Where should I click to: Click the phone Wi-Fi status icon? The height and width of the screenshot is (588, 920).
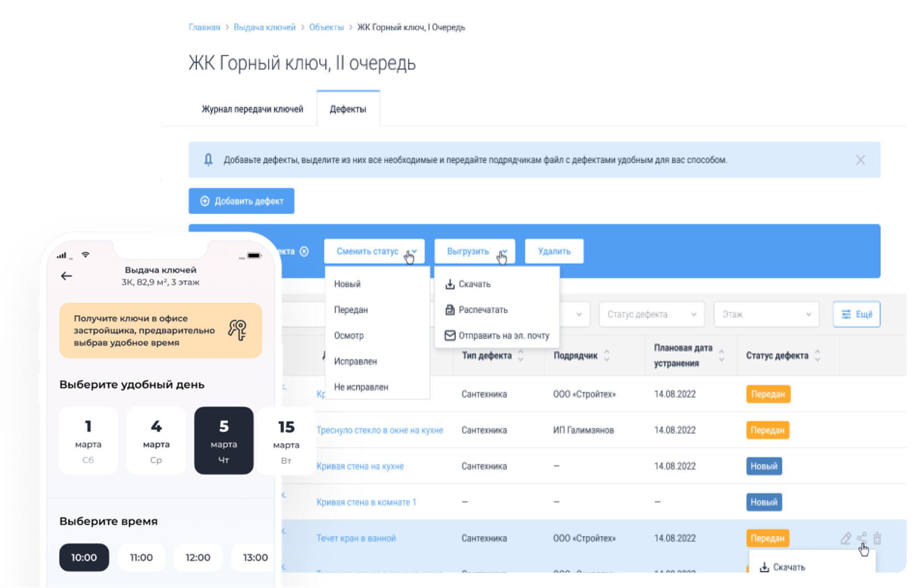coord(85,255)
